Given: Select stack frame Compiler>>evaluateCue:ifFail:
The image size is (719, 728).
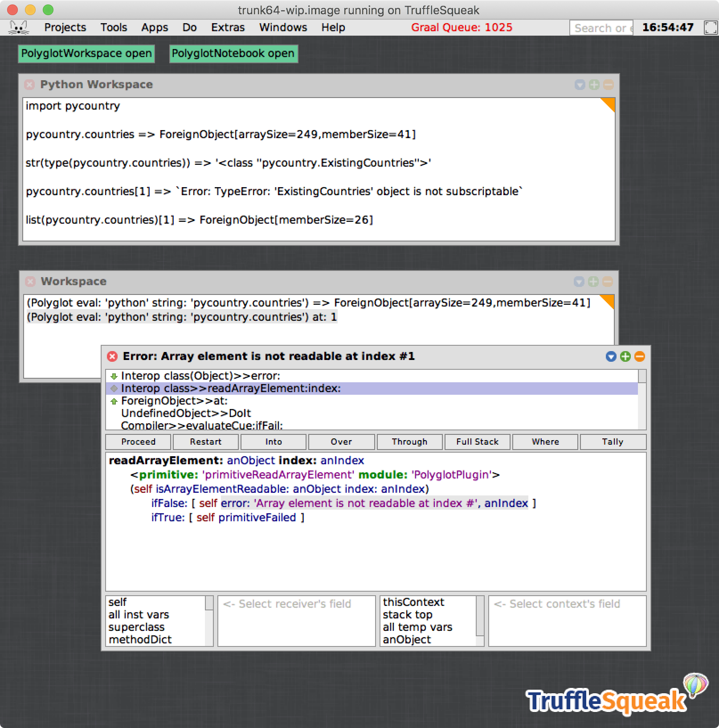Looking at the screenshot, I should [x=372, y=425].
